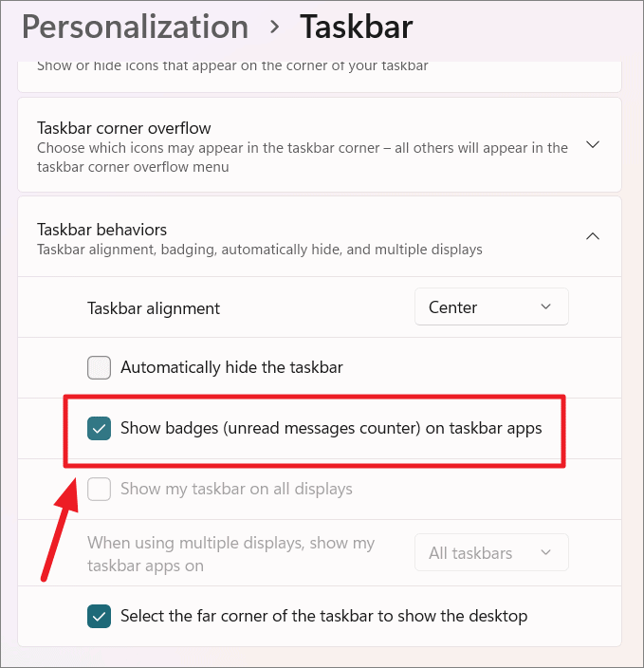This screenshot has width=644, height=668.
Task: Select the Taskbar breadcrumb title
Action: click(356, 27)
